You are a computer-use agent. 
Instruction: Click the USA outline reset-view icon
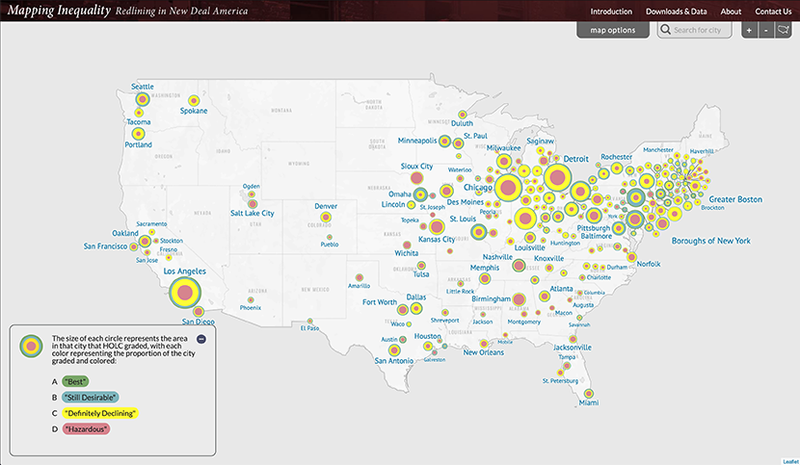pos(784,31)
